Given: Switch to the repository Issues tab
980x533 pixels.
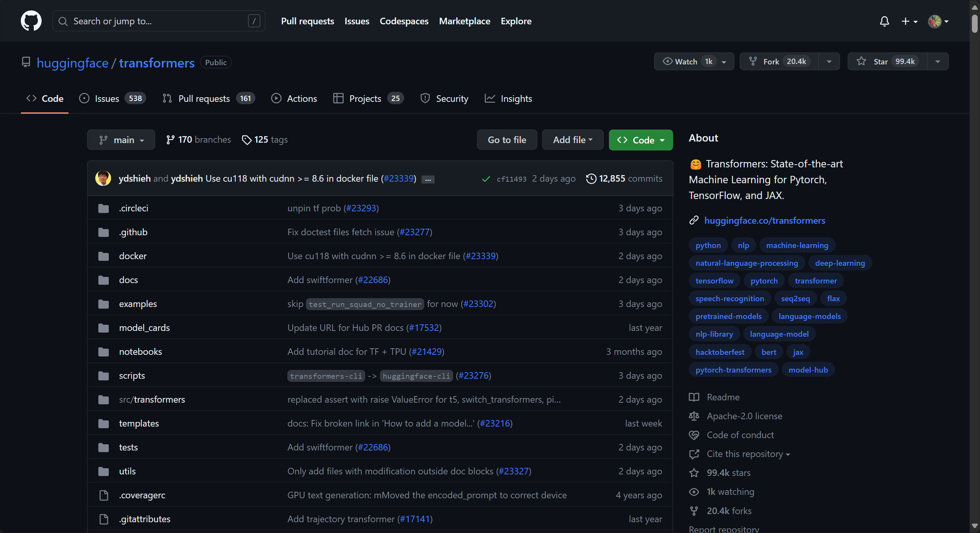Looking at the screenshot, I should 113,99.
